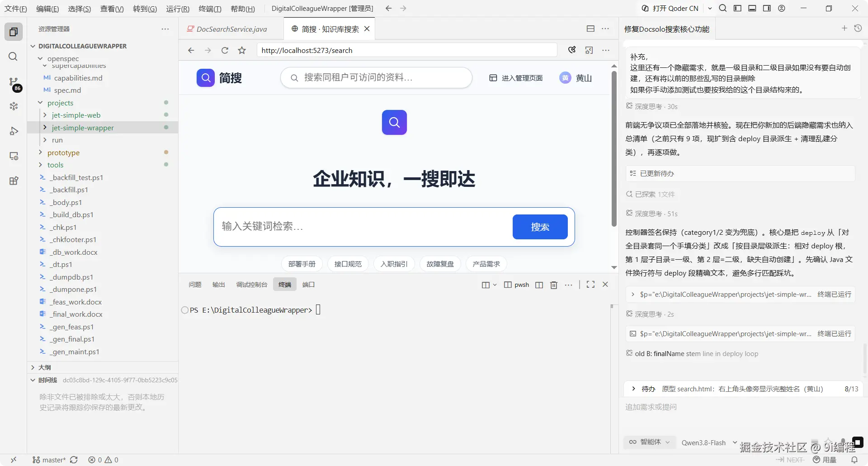
Task: Switch to the 输出 panel tab
Action: click(219, 285)
